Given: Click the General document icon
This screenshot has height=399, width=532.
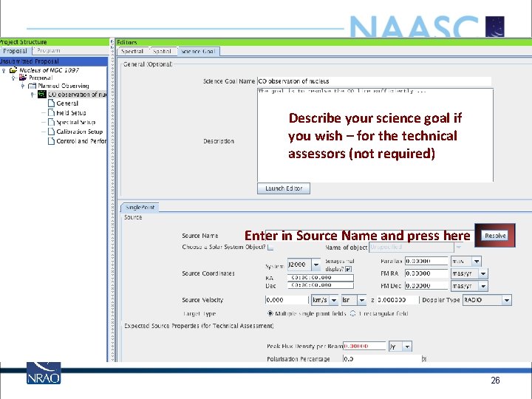Looking at the screenshot, I should [51, 103].
